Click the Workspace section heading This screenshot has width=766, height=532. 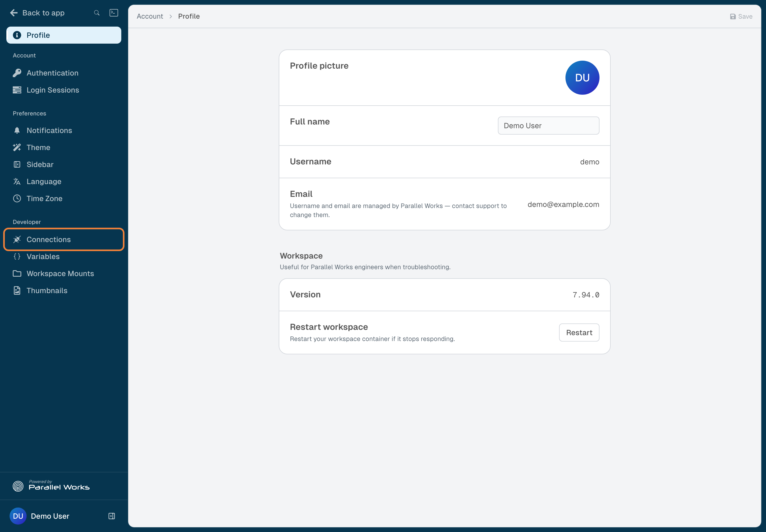(x=301, y=256)
